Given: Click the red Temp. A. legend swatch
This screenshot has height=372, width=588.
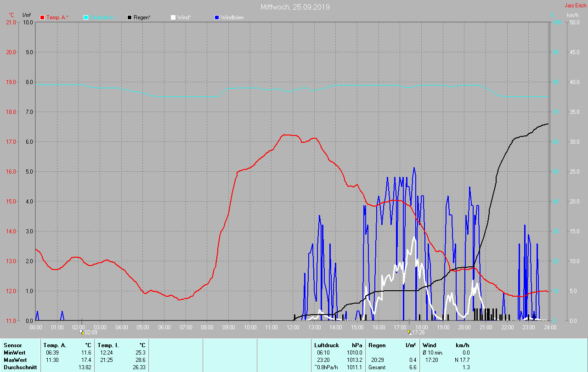Looking at the screenshot, I should click(x=42, y=17).
